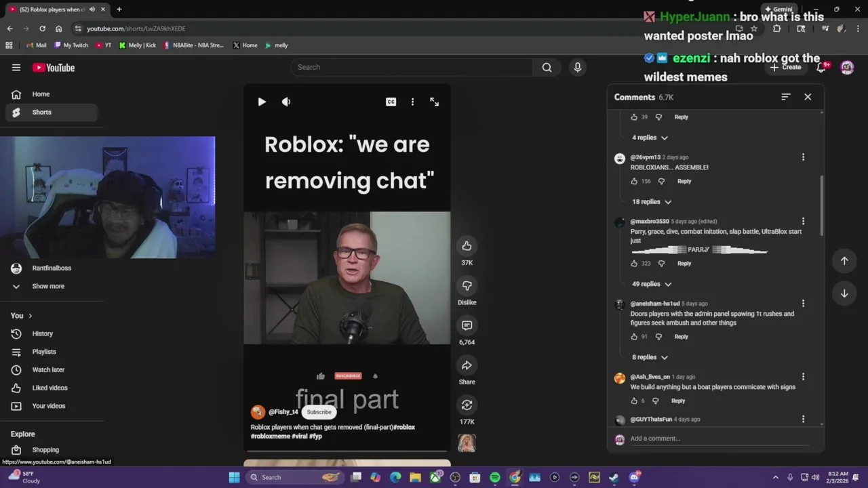Viewport: 868px width, 488px height.
Task: Subscribe to @Fishy_t4
Action: (x=319, y=412)
